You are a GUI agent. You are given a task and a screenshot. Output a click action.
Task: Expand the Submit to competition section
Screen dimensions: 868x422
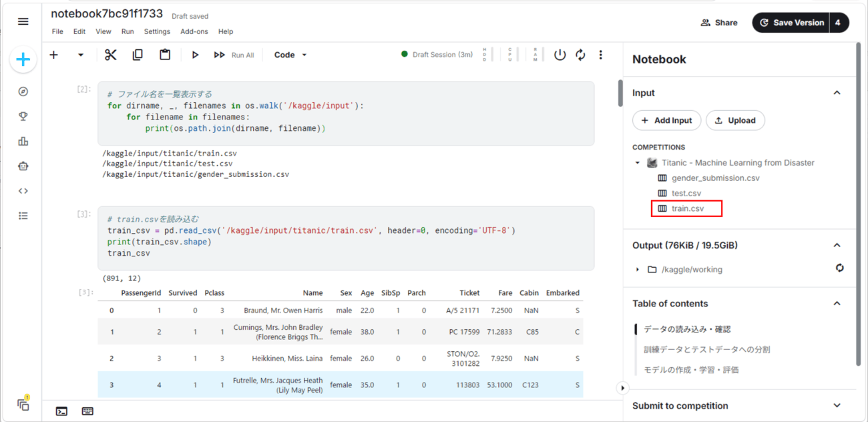(x=837, y=405)
